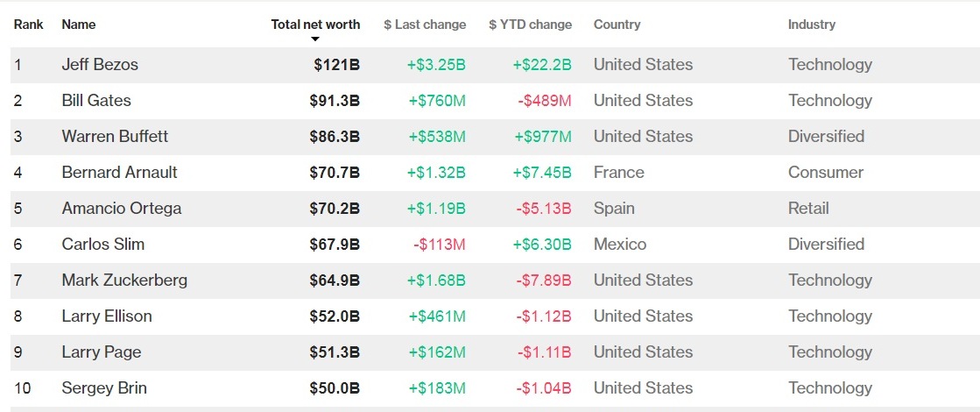Click the Name column header
The height and width of the screenshot is (412, 980).
pos(79,25)
